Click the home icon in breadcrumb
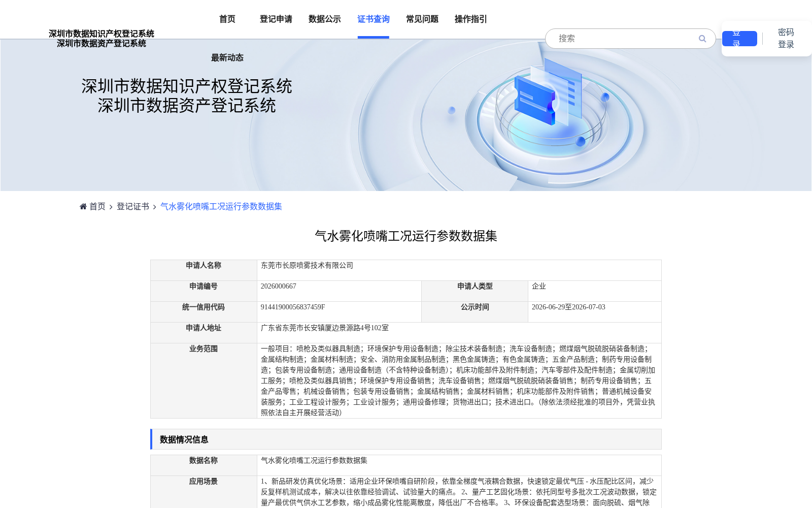This screenshot has width=812, height=508. coord(83,206)
